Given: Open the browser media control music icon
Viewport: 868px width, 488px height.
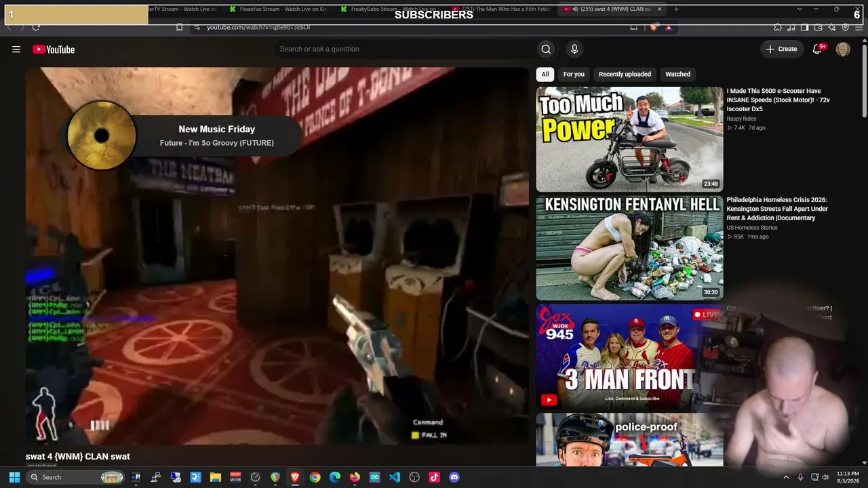Looking at the screenshot, I should (791, 27).
